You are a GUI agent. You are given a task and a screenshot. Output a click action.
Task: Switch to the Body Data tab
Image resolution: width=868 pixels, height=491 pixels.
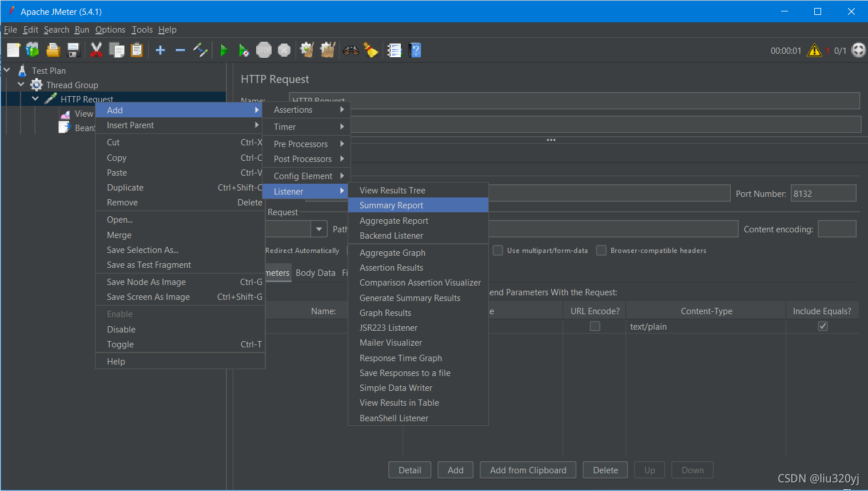316,273
